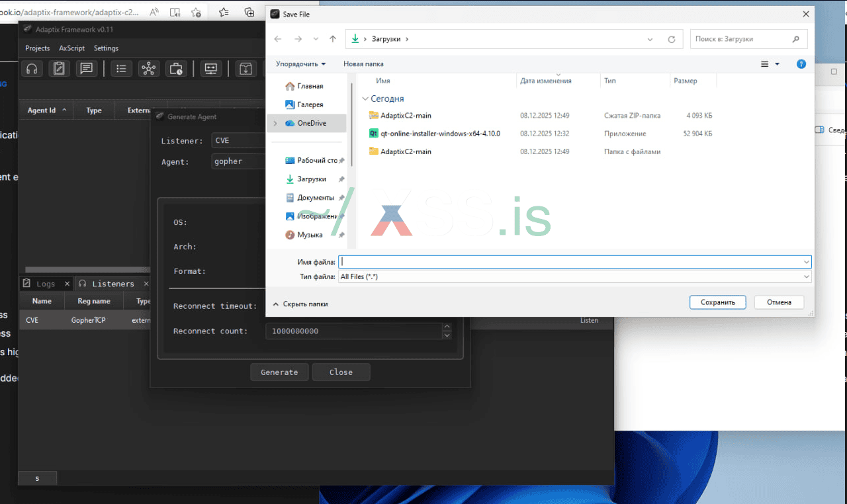Open the AxScript menu
This screenshot has height=504, width=847.
pyautogui.click(x=72, y=48)
